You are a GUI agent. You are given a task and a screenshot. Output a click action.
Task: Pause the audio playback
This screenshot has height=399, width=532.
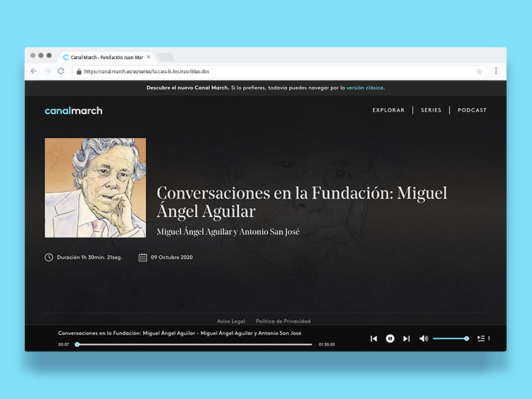pyautogui.click(x=390, y=338)
